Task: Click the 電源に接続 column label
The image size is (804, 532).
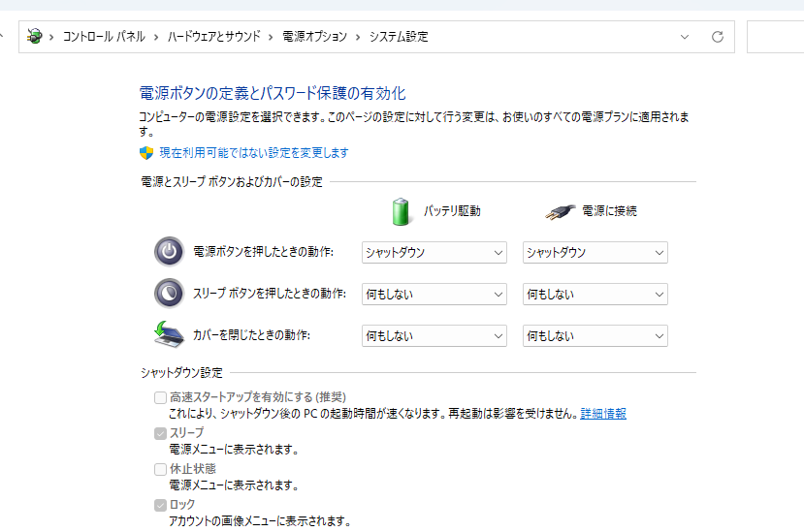Action: click(x=609, y=211)
